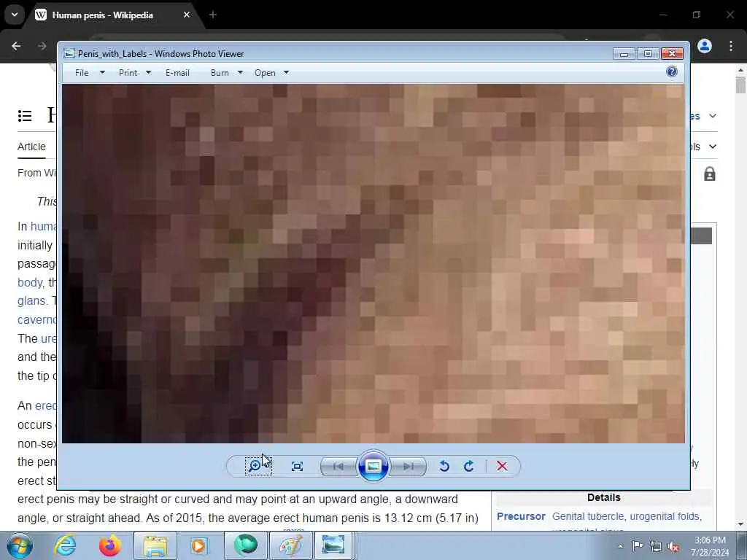The width and height of the screenshot is (747, 560).
Task: Open the Windows Start menu
Action: click(19, 545)
